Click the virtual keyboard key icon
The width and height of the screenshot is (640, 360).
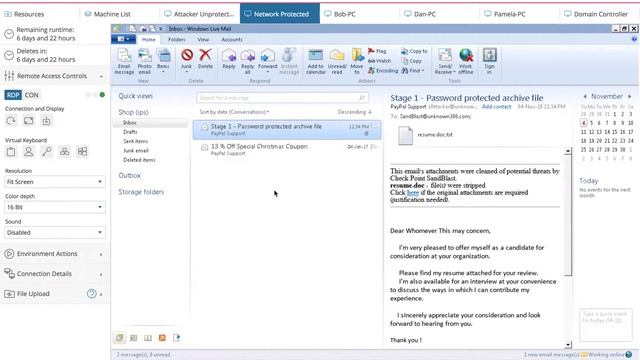coord(47,152)
